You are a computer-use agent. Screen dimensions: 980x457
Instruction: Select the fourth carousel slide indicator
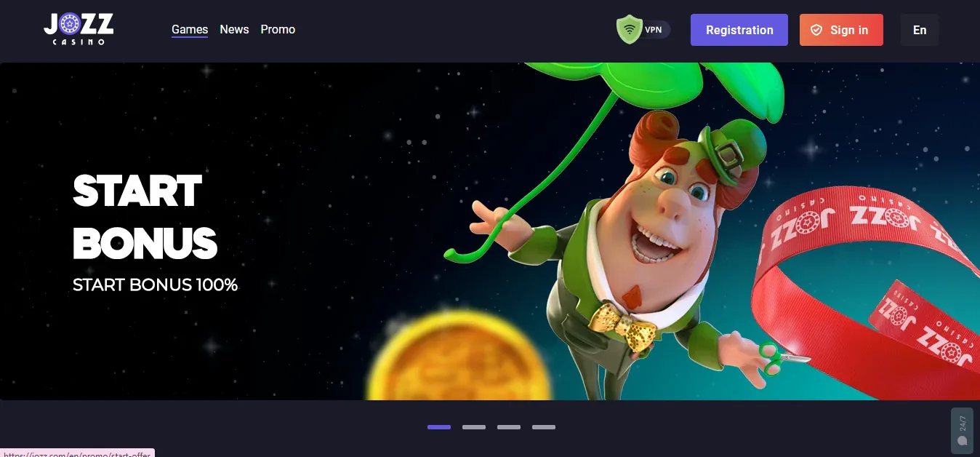point(544,427)
